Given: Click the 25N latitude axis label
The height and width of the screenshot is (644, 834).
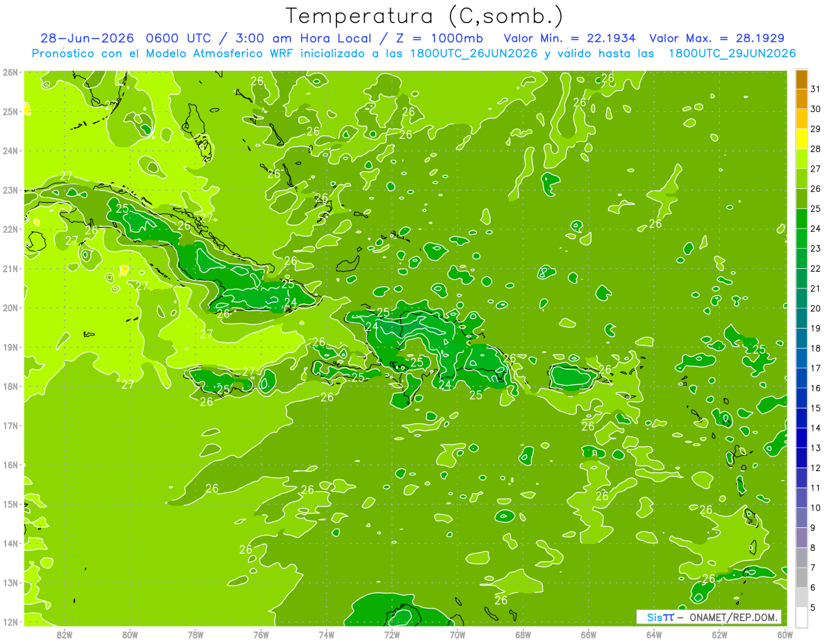Looking at the screenshot, I should [10, 111].
